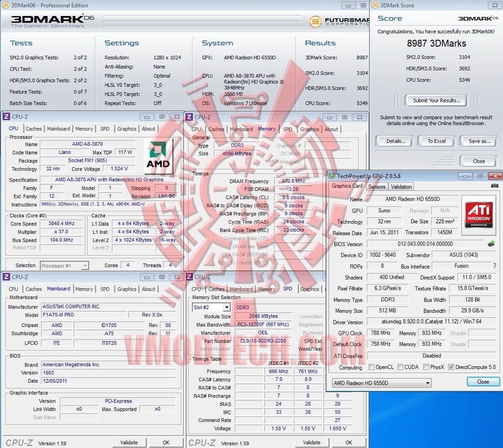Open the AMD Radeon HD 6550D GPU dropdown

[x=382, y=383]
